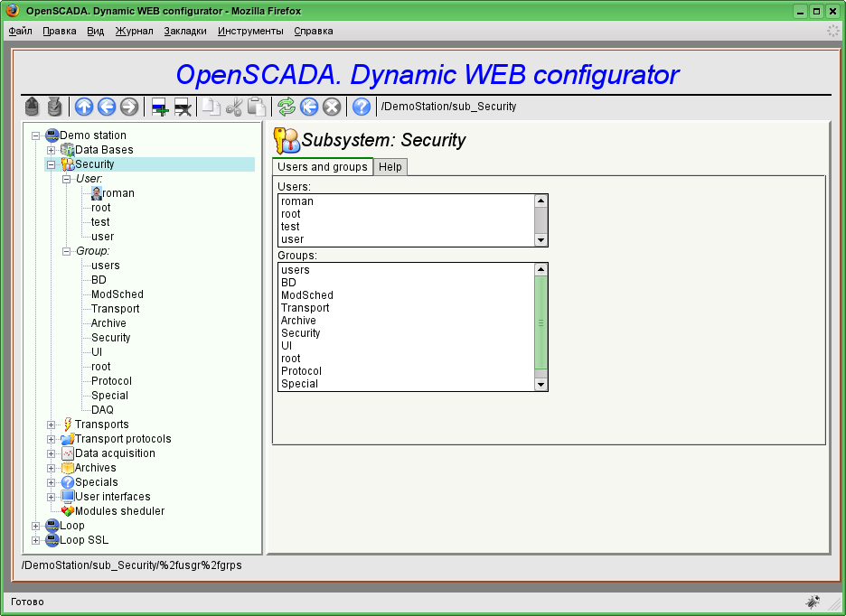Open the Справка menu
Screen dimensions: 846x616
(x=314, y=32)
